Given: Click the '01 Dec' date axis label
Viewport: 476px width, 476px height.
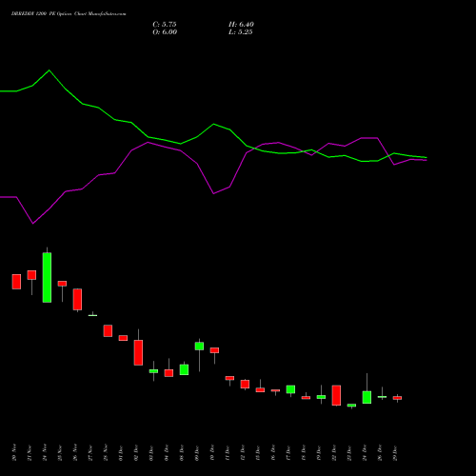Looking at the screenshot, I should [121, 452].
